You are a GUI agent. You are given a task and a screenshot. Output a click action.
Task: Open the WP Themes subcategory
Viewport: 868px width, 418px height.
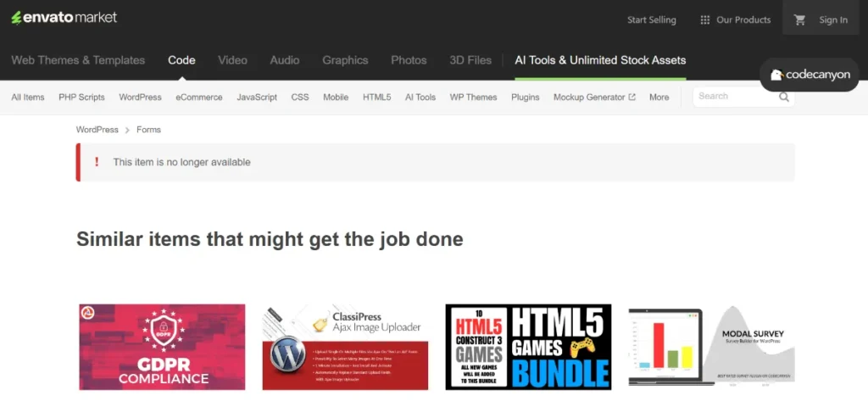pos(473,97)
